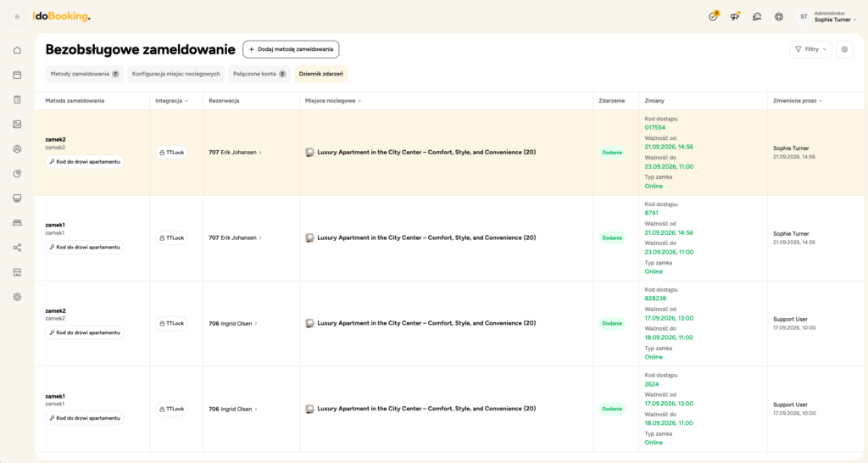Switch to Połączone konta tab
The height and width of the screenshot is (463, 868).
[x=259, y=74]
